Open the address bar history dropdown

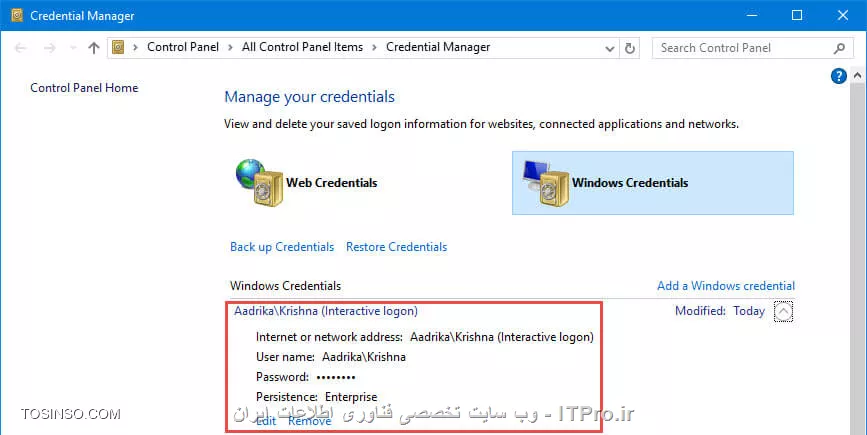coord(609,49)
